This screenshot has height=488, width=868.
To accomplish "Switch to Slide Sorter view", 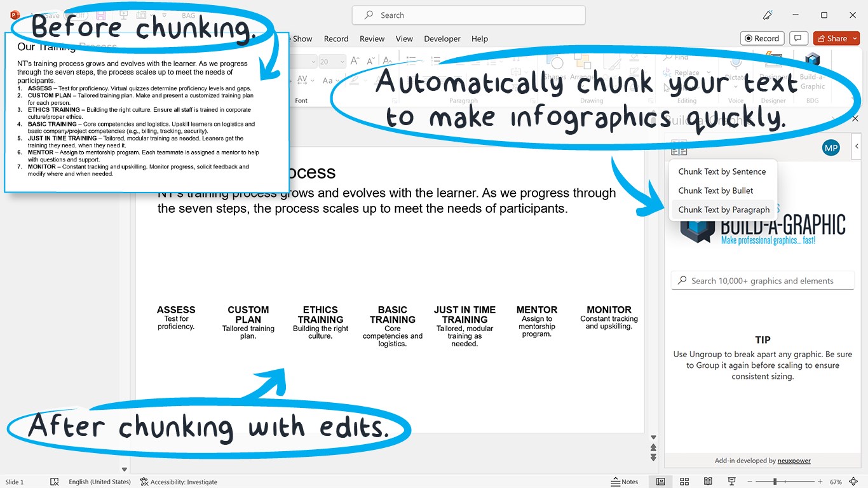I will [x=684, y=482].
